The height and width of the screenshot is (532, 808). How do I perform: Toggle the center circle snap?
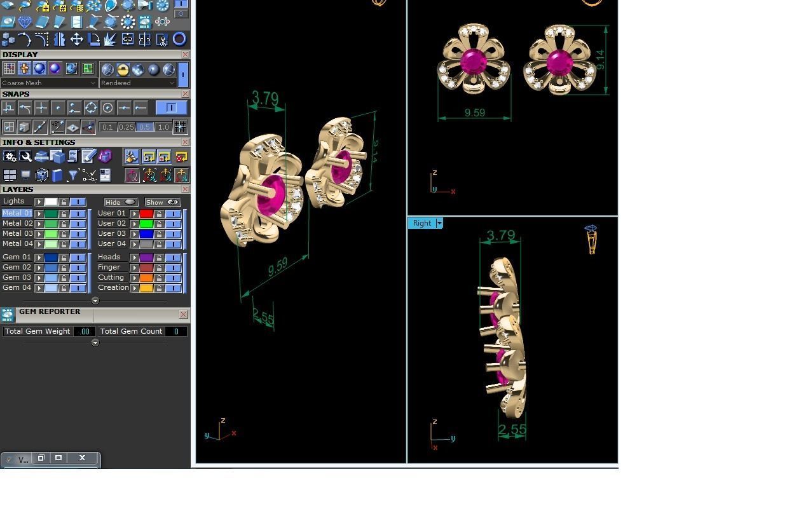pyautogui.click(x=107, y=108)
